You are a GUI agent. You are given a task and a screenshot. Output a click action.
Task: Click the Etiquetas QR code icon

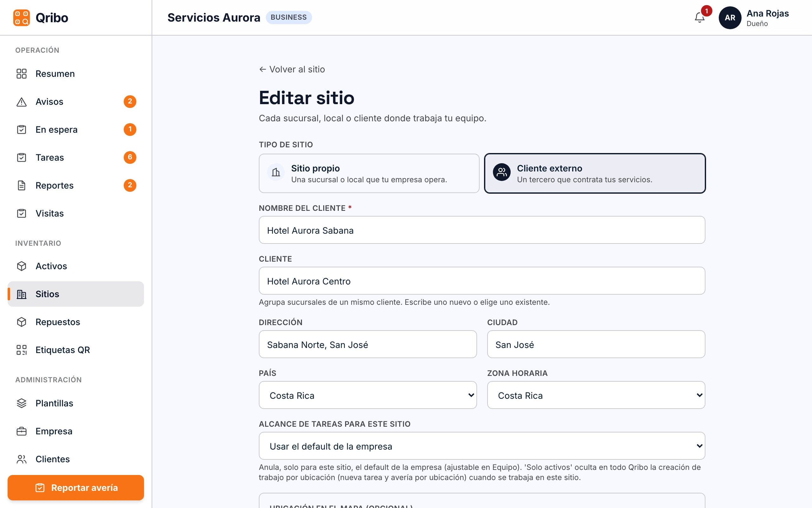tap(22, 350)
